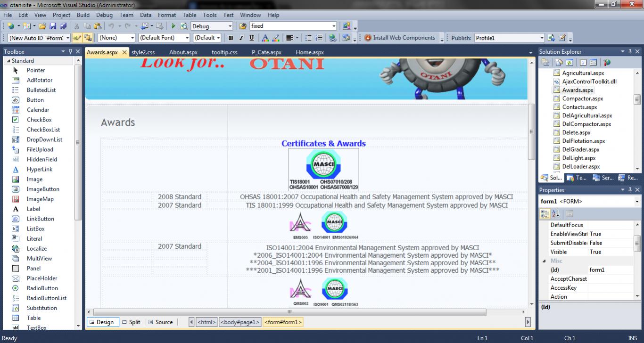The image size is (644, 343).
Task: Switch to the P_Cate.aspx tab
Action: point(267,52)
